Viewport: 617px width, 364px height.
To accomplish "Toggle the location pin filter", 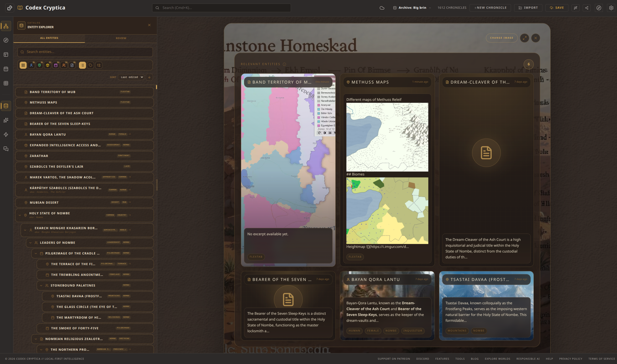I will point(39,65).
